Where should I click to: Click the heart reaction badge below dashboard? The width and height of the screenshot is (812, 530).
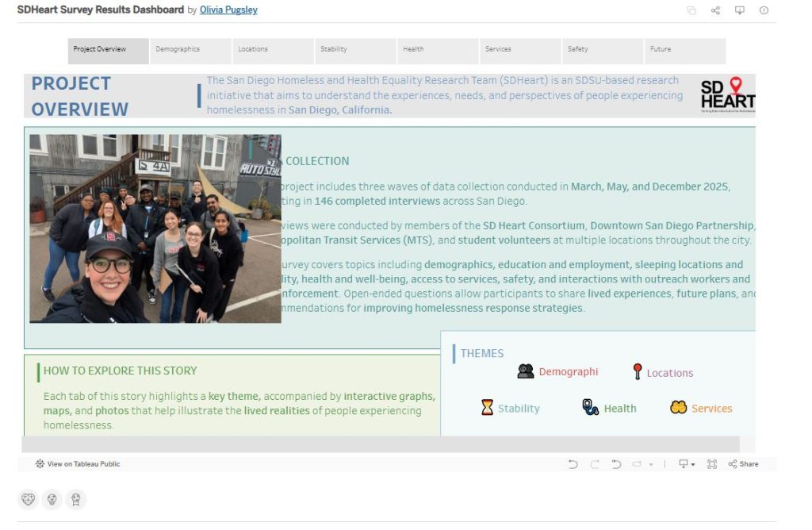click(x=28, y=499)
